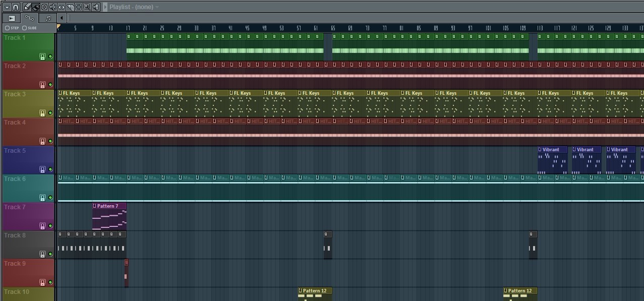
Task: Activate the Select marquee tool
Action: [x=79, y=7]
